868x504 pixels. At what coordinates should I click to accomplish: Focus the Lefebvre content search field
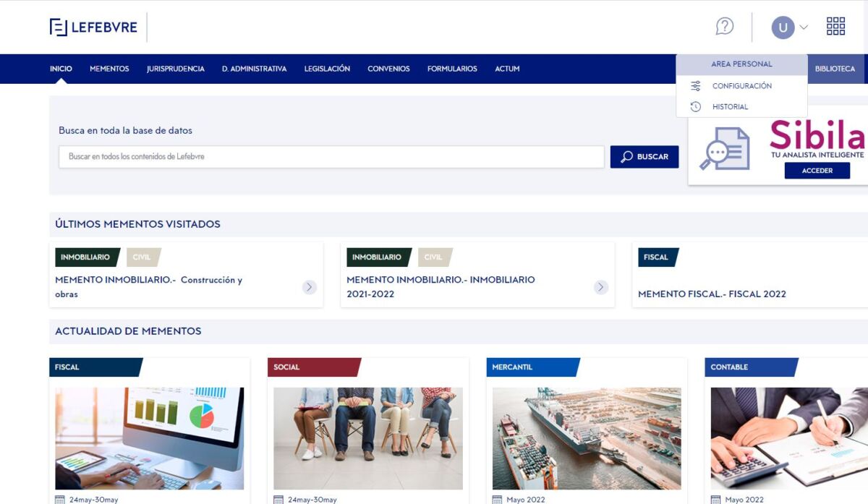331,157
